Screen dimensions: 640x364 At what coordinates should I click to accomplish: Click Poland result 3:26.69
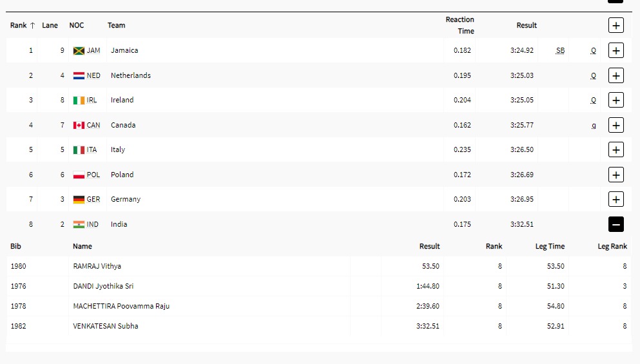point(521,175)
